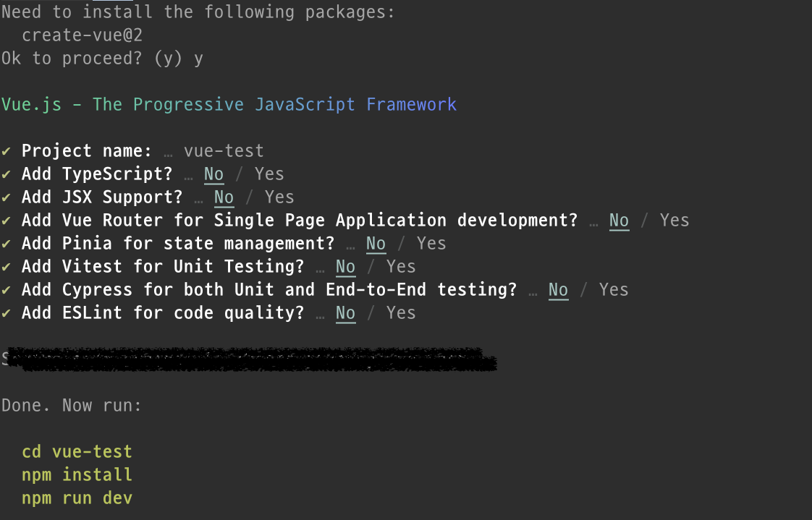Click the 'Add ESLint for code quality?' text

(x=163, y=313)
